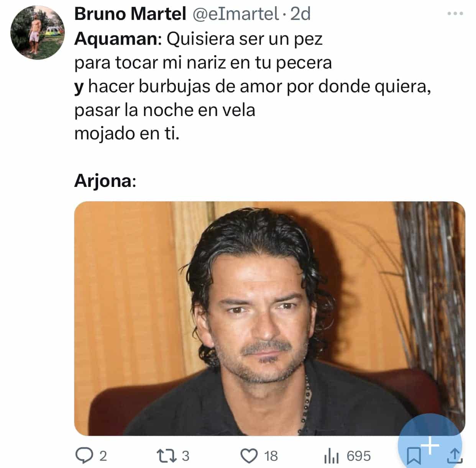Screen dimensions: 476x468
Task: Tap the blue floating compose plus button
Action: point(430,444)
